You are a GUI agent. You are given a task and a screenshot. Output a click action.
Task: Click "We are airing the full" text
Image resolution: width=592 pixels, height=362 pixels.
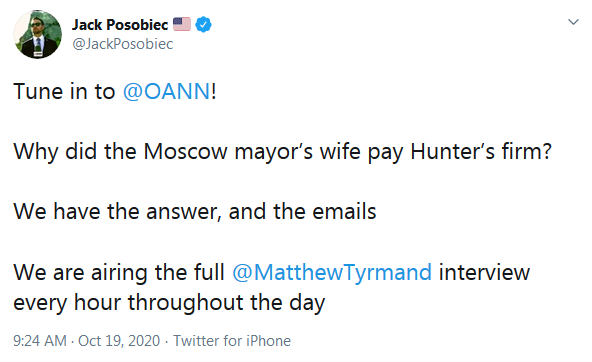point(119,272)
